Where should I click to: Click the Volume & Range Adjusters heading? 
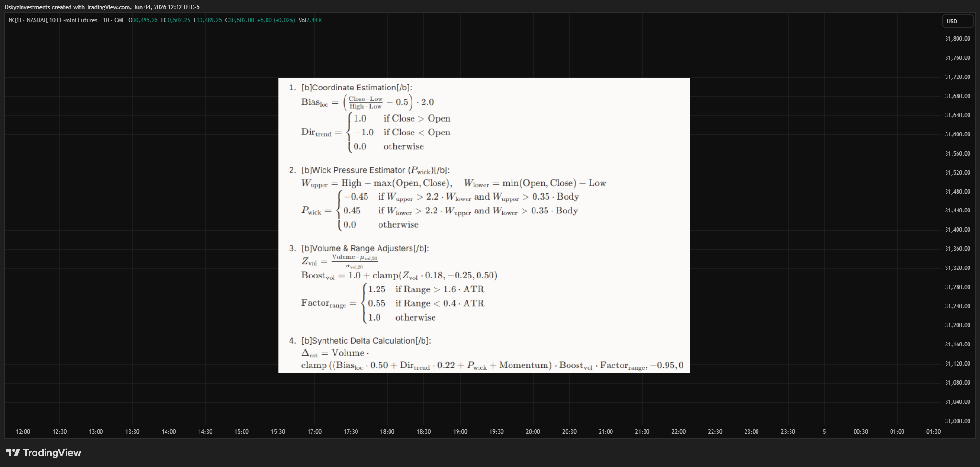coord(365,248)
